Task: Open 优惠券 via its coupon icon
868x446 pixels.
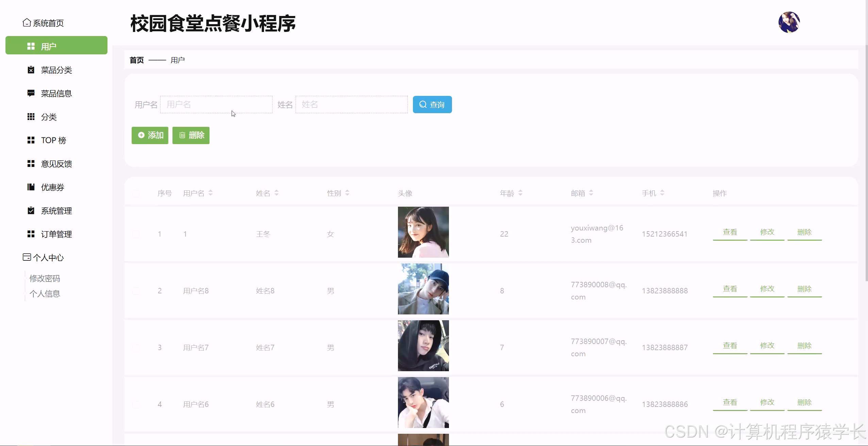Action: click(x=31, y=187)
